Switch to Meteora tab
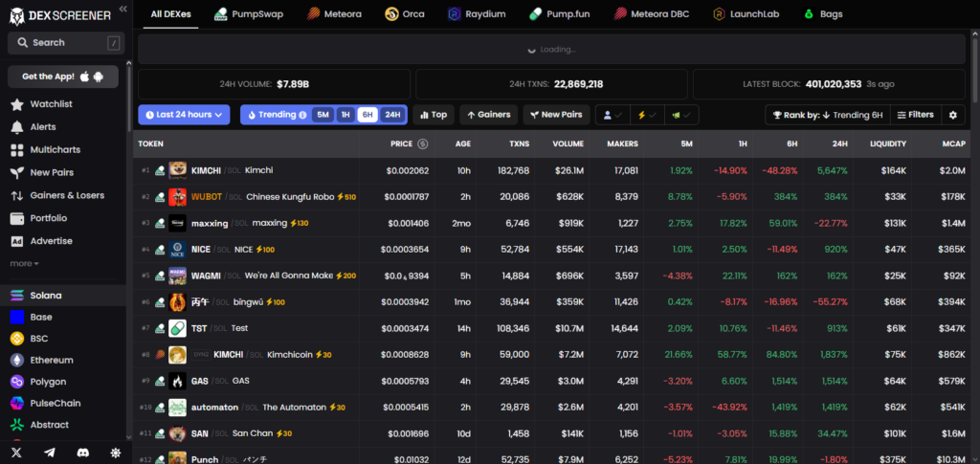 pos(334,13)
